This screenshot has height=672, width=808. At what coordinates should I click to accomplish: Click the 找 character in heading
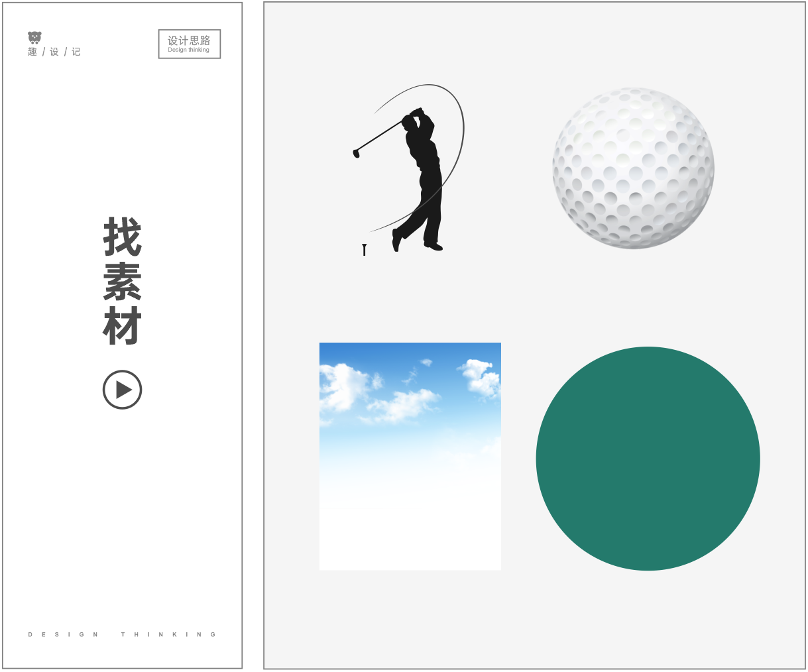point(123,237)
